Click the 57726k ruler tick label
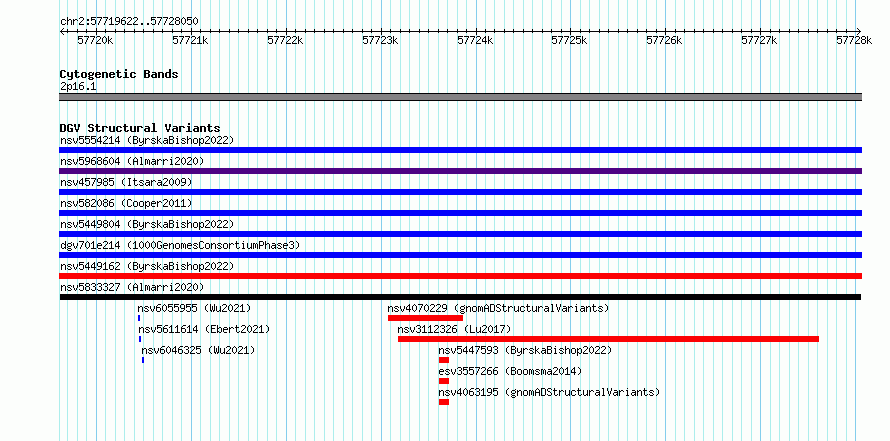890x441 pixels. pos(665,40)
